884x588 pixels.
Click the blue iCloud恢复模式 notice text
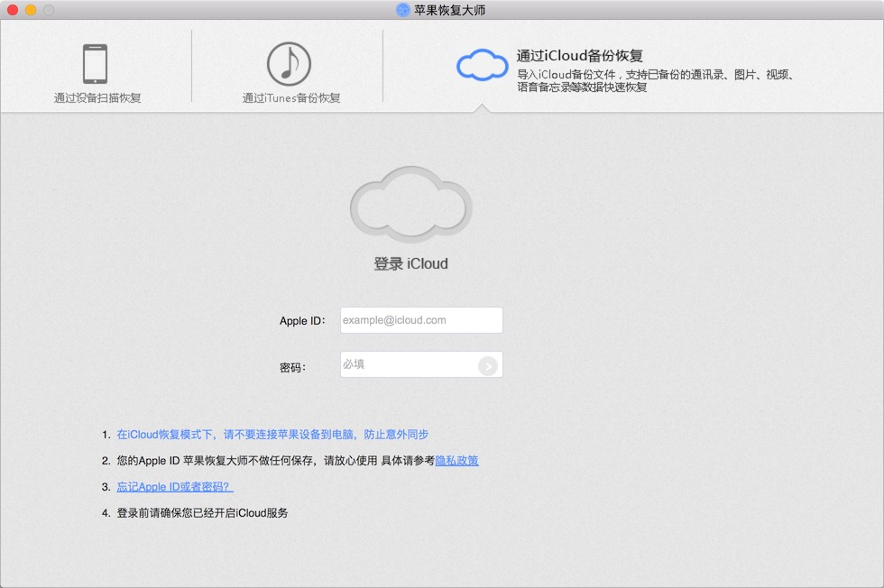coord(272,435)
